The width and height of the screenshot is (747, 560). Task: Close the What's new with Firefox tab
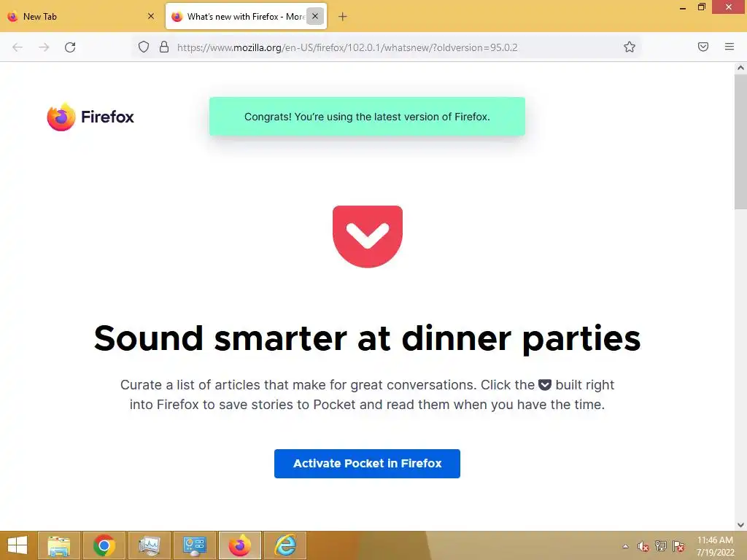(315, 16)
